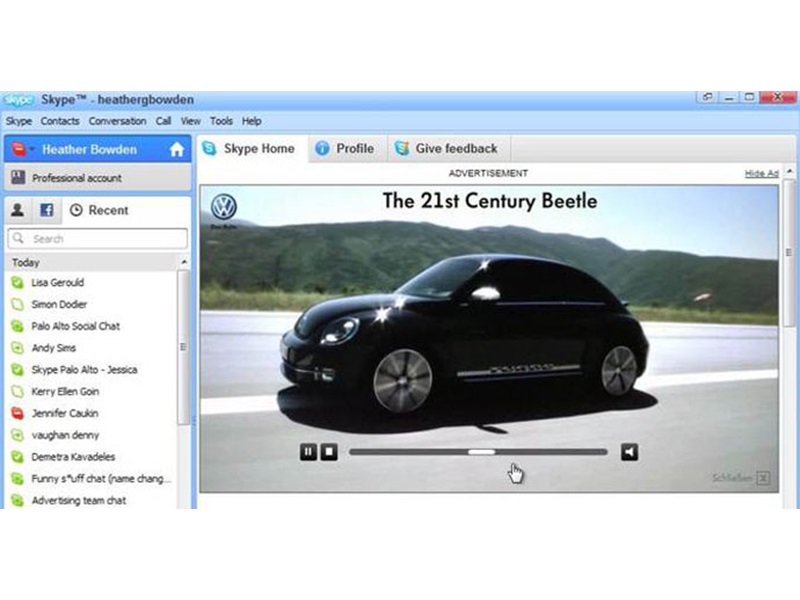Click the Volkswagen logo in the ad
Image resolution: width=800 pixels, height=600 pixels.
point(224,207)
